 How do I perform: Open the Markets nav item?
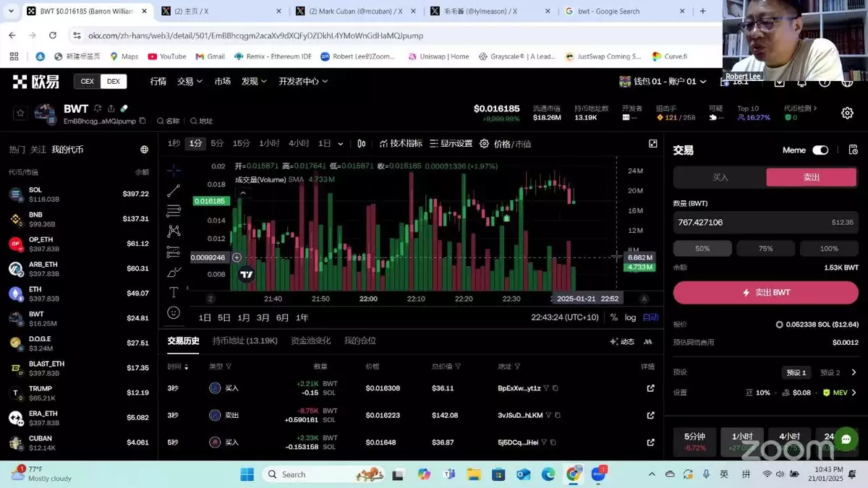[x=222, y=82]
